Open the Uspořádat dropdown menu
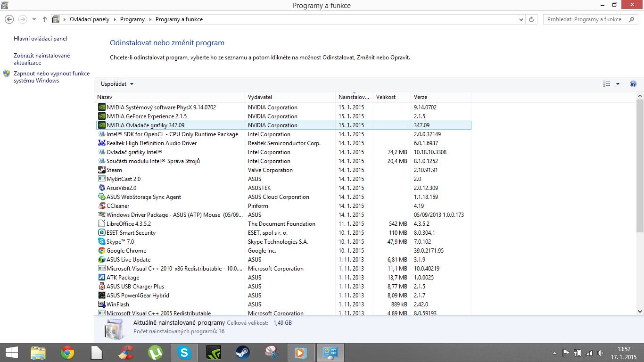Screen dimensions: 644x362 [x=117, y=84]
